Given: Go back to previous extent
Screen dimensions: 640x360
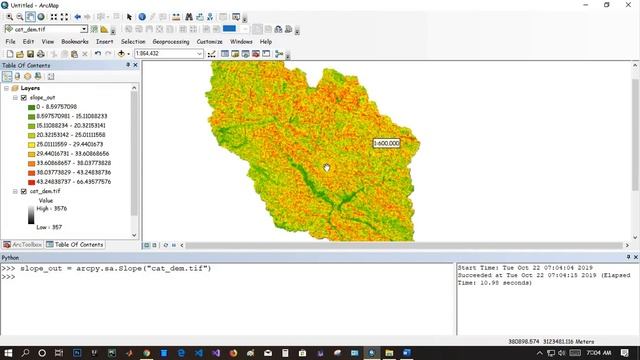Looking at the screenshot, I should tap(78, 17).
